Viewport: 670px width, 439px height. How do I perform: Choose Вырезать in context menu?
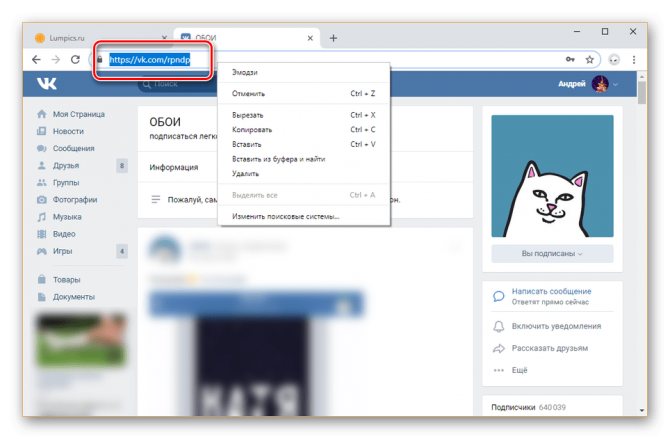(304, 115)
